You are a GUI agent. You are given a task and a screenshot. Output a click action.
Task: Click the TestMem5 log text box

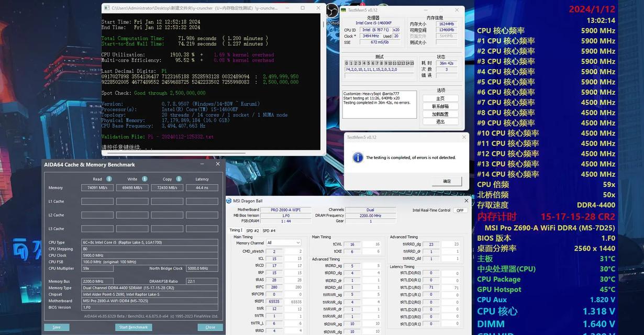coord(380,105)
